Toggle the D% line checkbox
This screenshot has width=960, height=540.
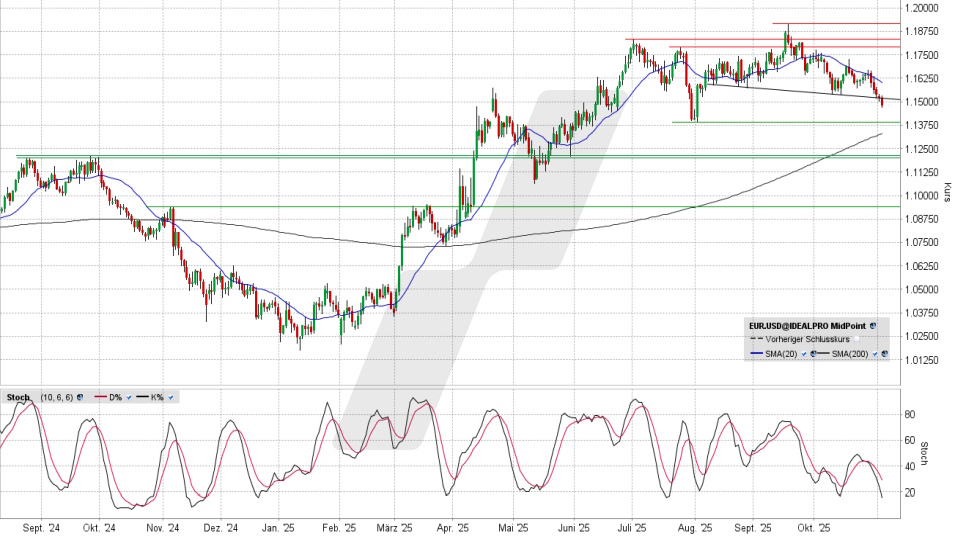[x=129, y=398]
